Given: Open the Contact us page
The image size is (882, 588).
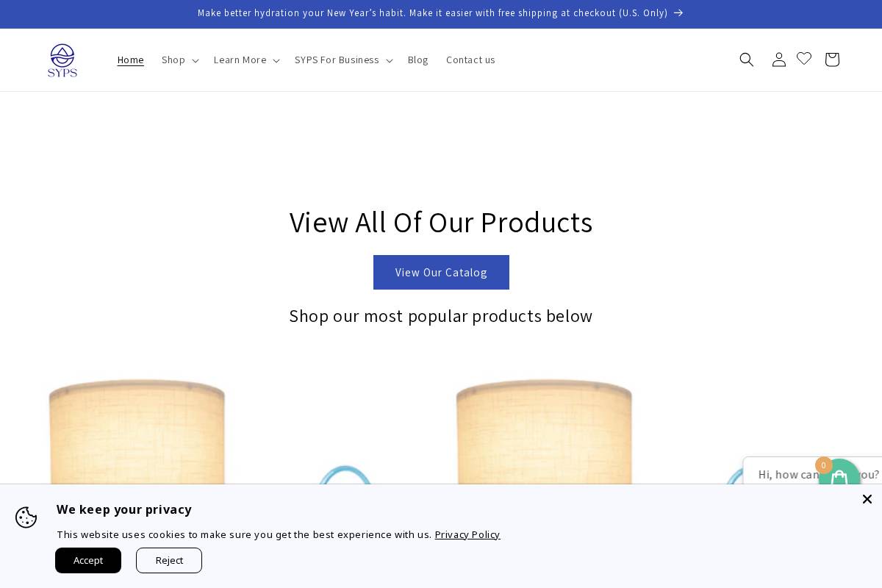Looking at the screenshot, I should tap(470, 60).
